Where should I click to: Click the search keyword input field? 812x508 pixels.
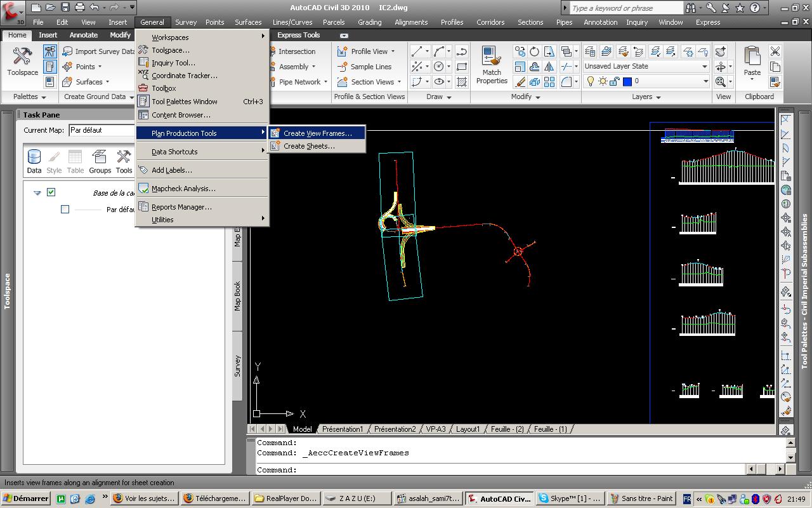point(625,8)
